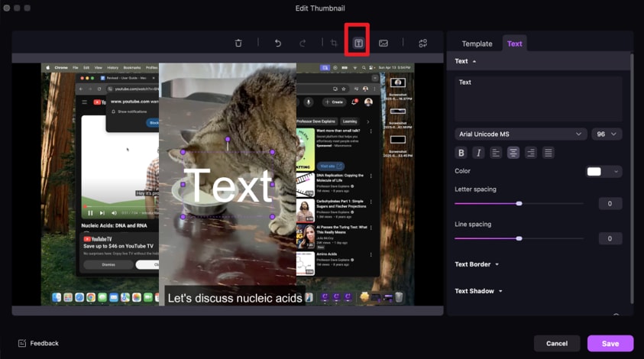This screenshot has width=644, height=359.
Task: Justify the text alignment
Action: (548, 153)
